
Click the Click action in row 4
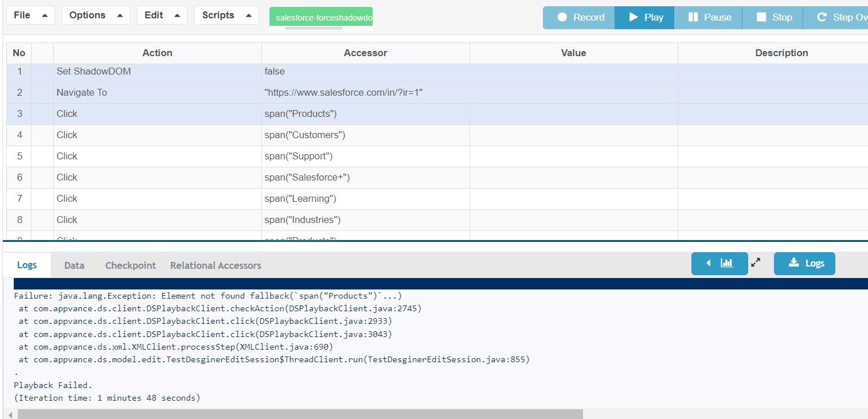(x=158, y=135)
